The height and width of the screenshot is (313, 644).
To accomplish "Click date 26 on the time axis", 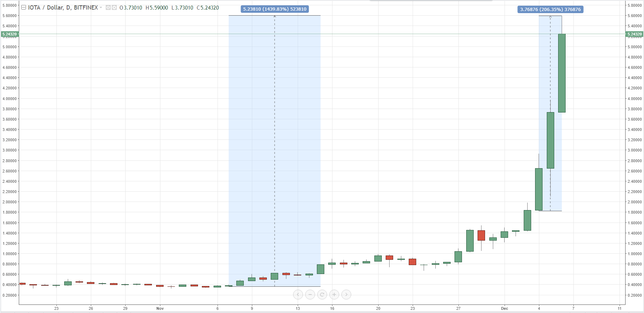I will 91,308.
